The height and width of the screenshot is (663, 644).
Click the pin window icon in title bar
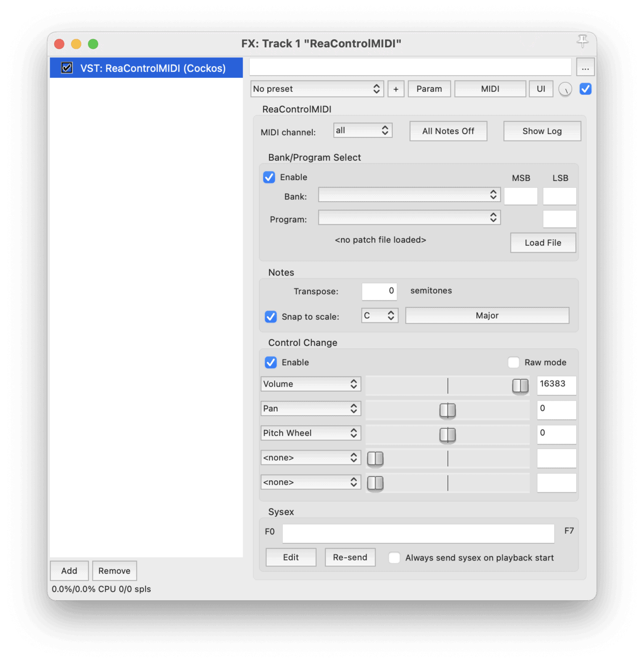click(x=582, y=41)
